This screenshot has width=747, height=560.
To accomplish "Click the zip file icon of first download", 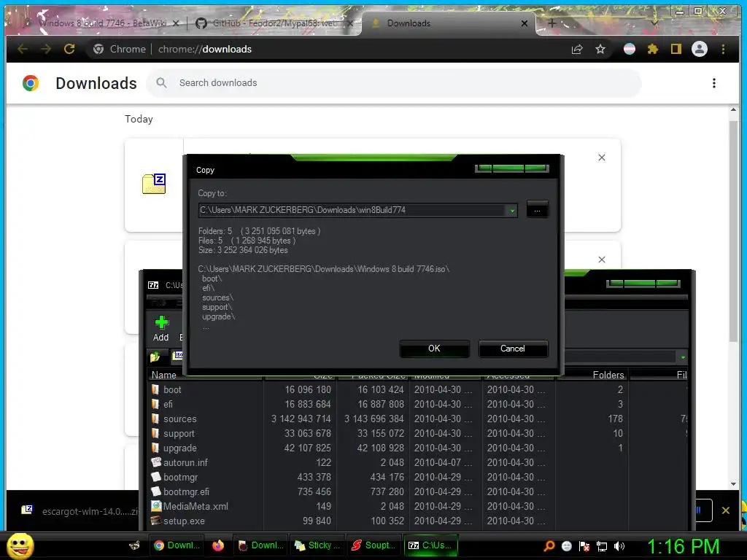I will coord(154,184).
